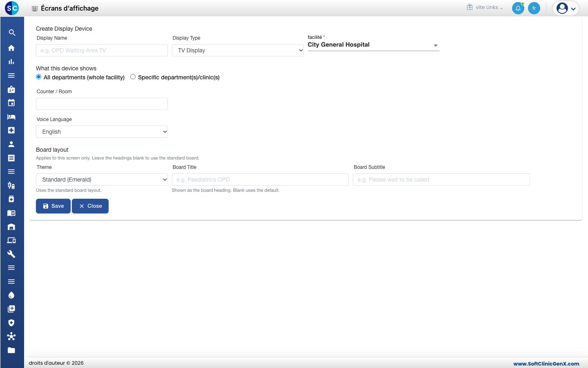Open the syringe and vials icon

(x=11, y=185)
